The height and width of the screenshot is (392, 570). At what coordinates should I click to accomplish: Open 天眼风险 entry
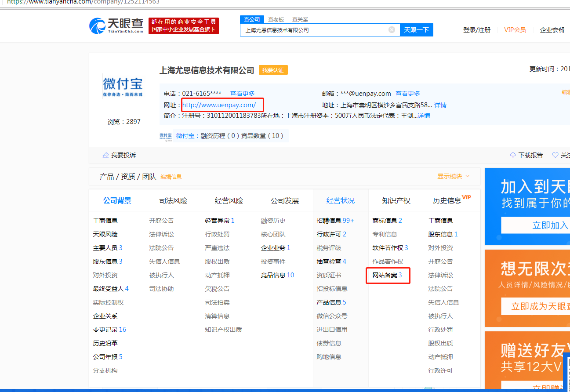pyautogui.click(x=105, y=234)
